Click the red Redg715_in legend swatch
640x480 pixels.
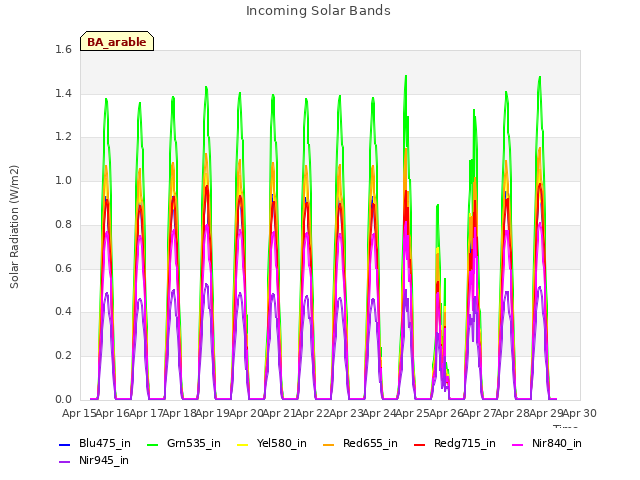(x=419, y=444)
